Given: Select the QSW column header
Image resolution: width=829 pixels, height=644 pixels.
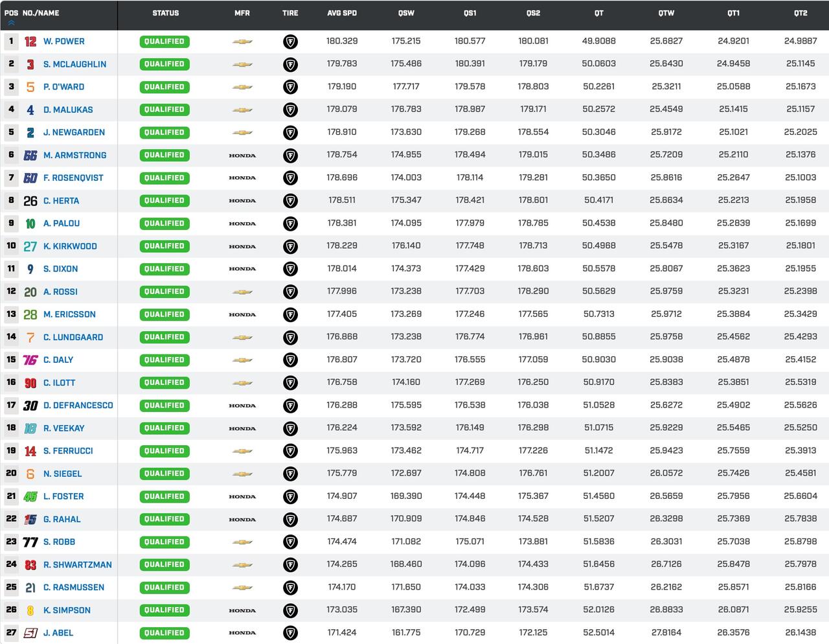Looking at the screenshot, I should point(406,13).
